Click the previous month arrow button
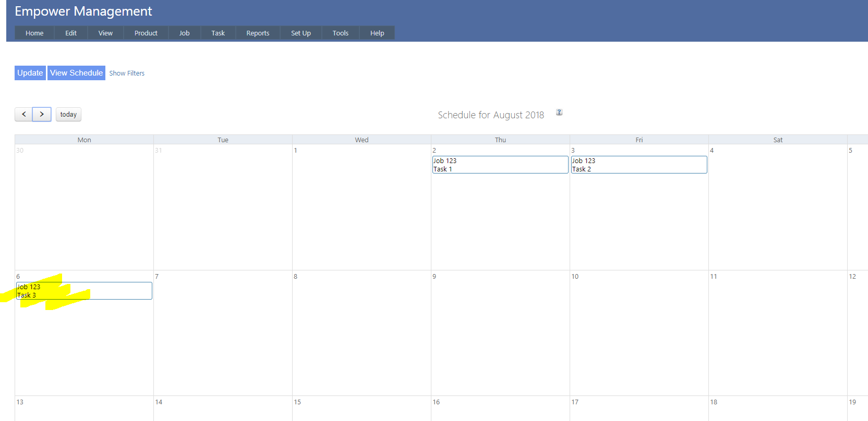868x421 pixels. 23,114
